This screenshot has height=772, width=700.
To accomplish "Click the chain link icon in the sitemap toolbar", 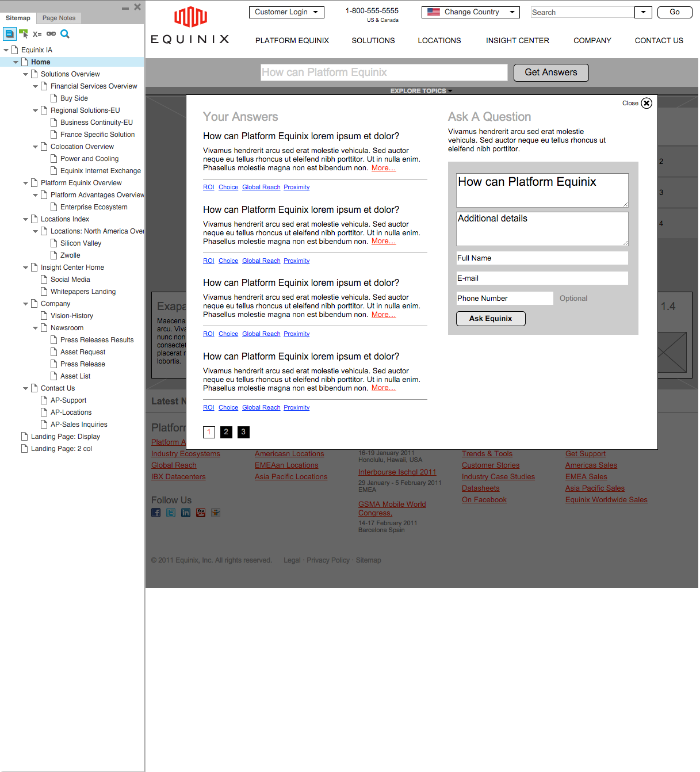I will click(51, 34).
